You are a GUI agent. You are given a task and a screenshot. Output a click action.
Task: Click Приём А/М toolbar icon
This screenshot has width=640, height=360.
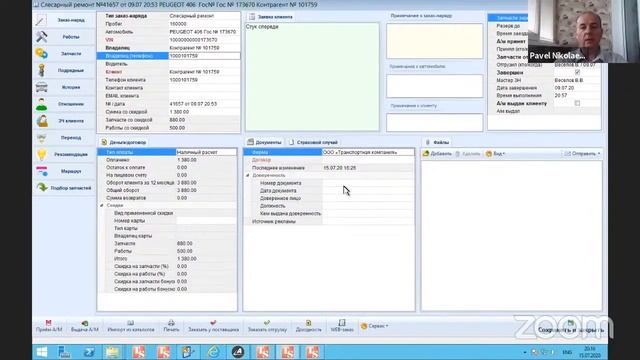(x=49, y=326)
